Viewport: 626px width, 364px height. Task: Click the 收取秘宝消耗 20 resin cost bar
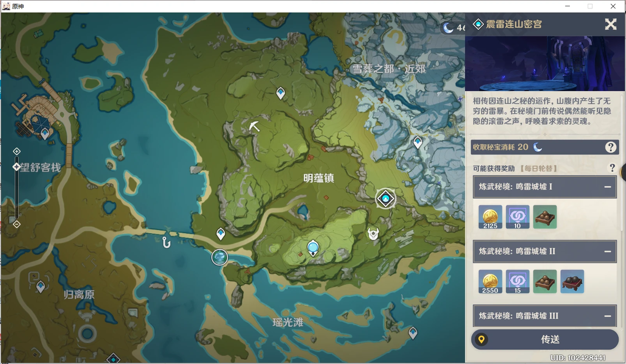pyautogui.click(x=545, y=147)
